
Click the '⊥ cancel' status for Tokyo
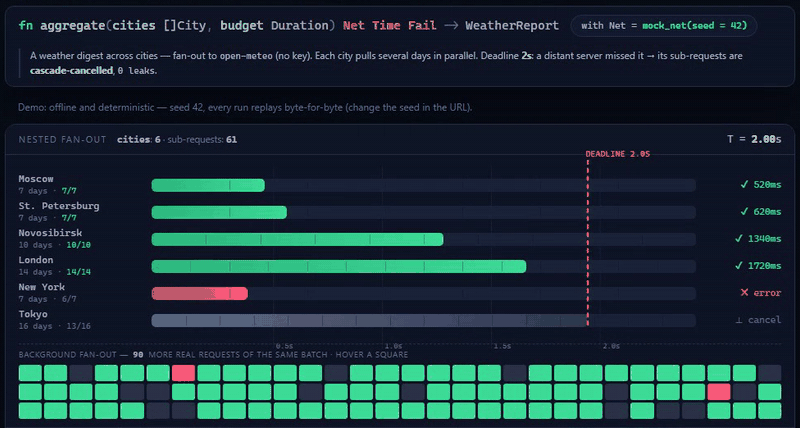(758, 320)
